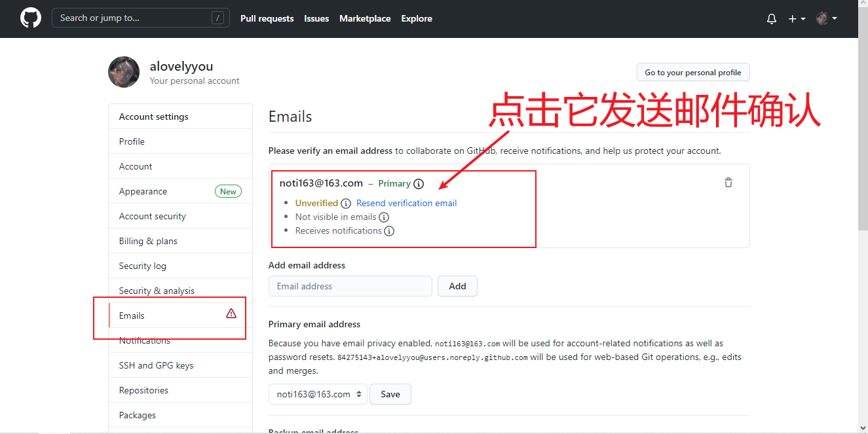Click the Primary label text
Viewport: 868px width, 434px height.
[x=394, y=184]
